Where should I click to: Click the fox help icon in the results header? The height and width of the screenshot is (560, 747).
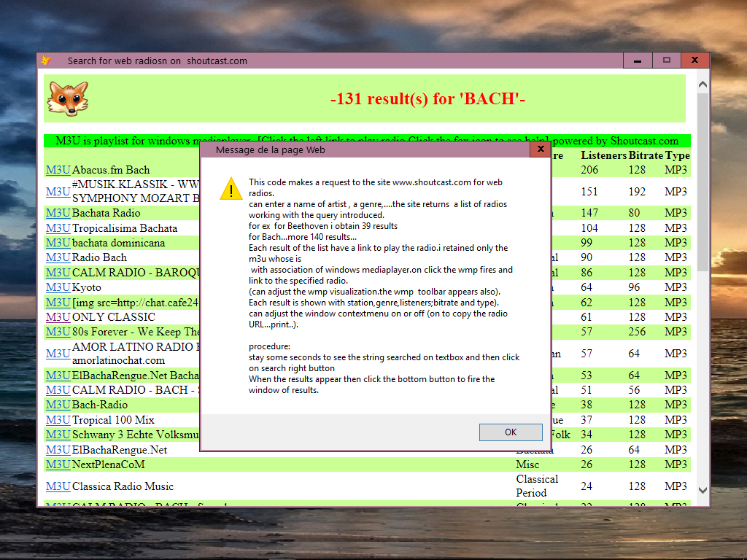(68, 98)
